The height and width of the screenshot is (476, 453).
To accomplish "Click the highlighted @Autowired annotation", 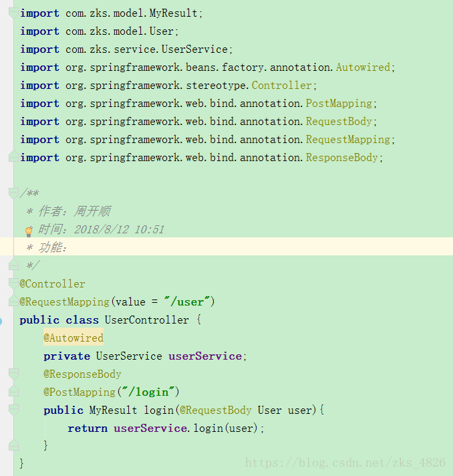I will [x=73, y=338].
